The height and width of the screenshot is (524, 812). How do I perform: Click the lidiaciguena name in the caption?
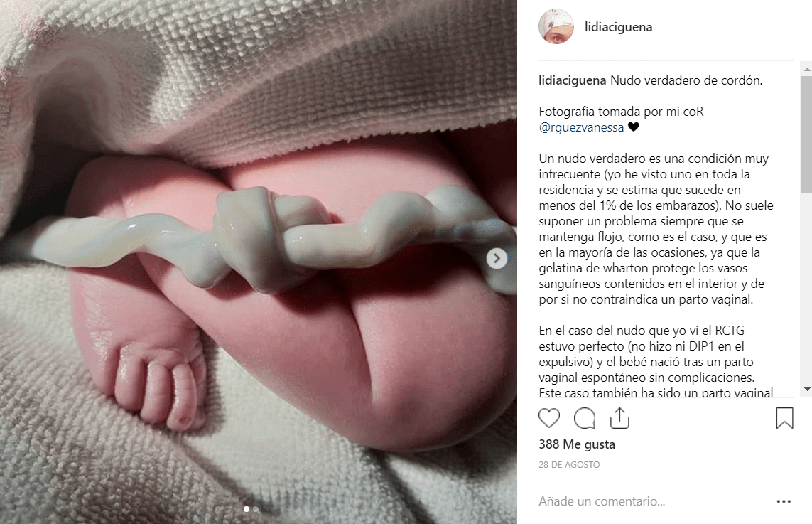tap(572, 81)
